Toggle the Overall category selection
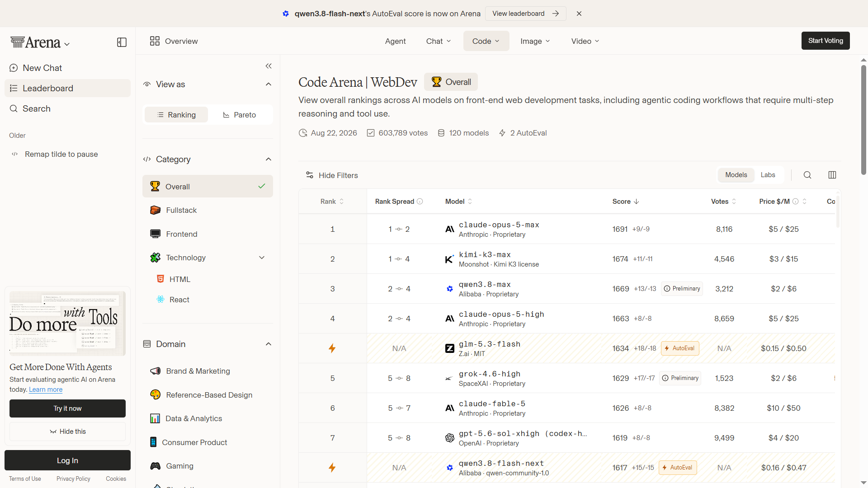868x488 pixels. click(x=208, y=186)
